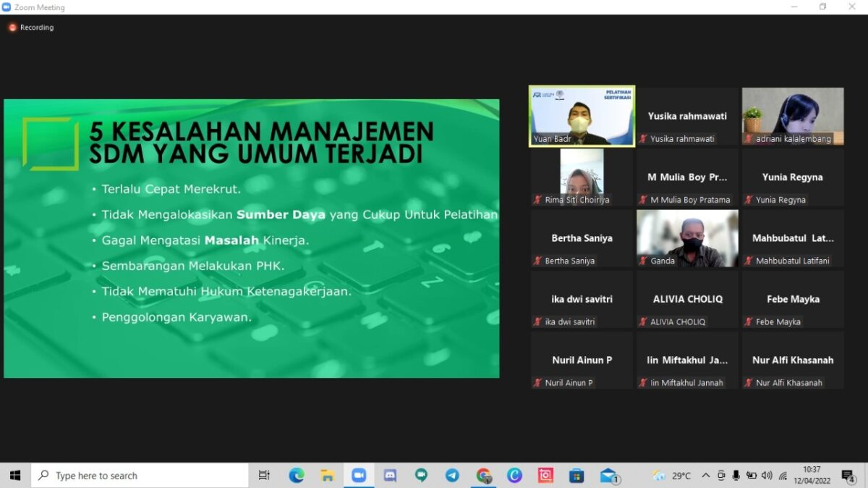The width and height of the screenshot is (868, 488).
Task: Click the 'Zoom Meeting' window title
Action: [x=39, y=7]
